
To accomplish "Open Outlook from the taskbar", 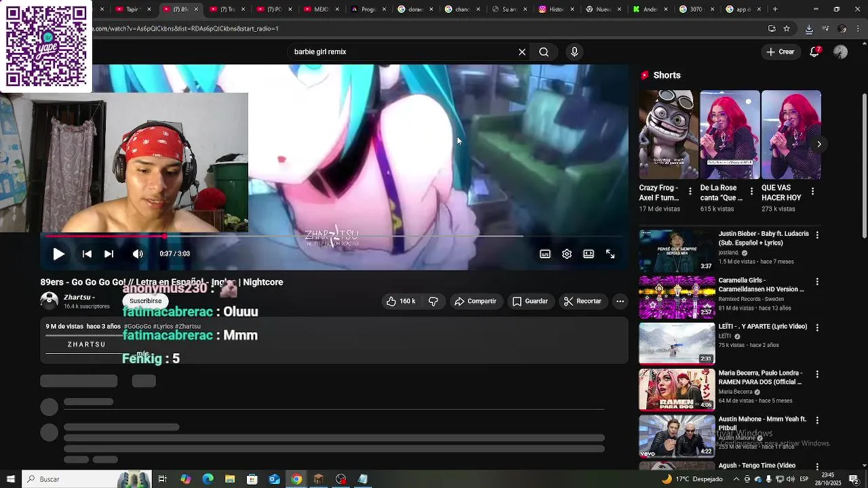I will (274, 479).
